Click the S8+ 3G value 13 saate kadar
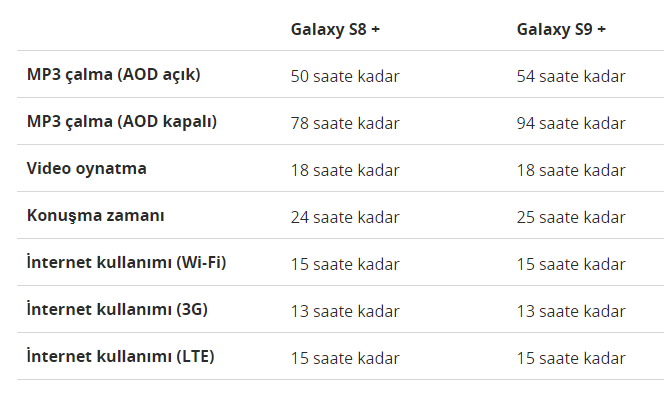The height and width of the screenshot is (395, 664). 345,312
